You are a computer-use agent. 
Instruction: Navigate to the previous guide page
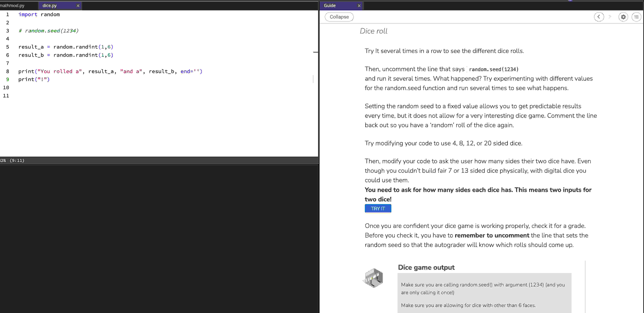[599, 17]
